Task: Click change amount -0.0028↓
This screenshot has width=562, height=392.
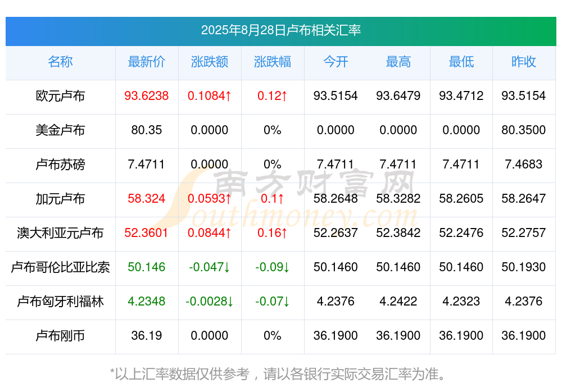Action: coord(210,302)
